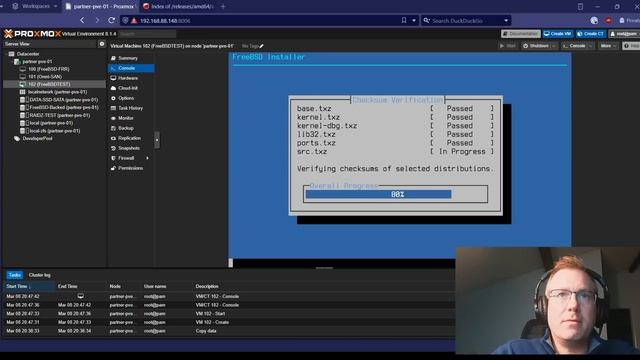Screen dimensions: 640x360
Task: Click the tree settings gear icon
Action: (x=102, y=44)
